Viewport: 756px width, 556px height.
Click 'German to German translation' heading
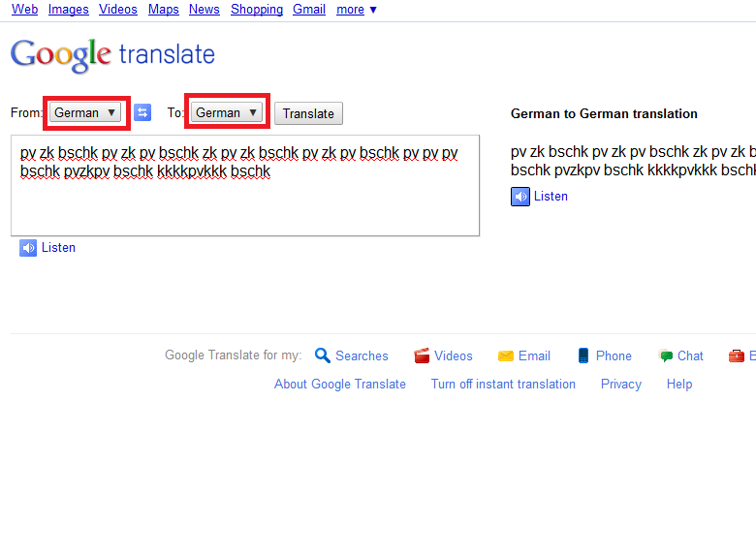point(604,113)
